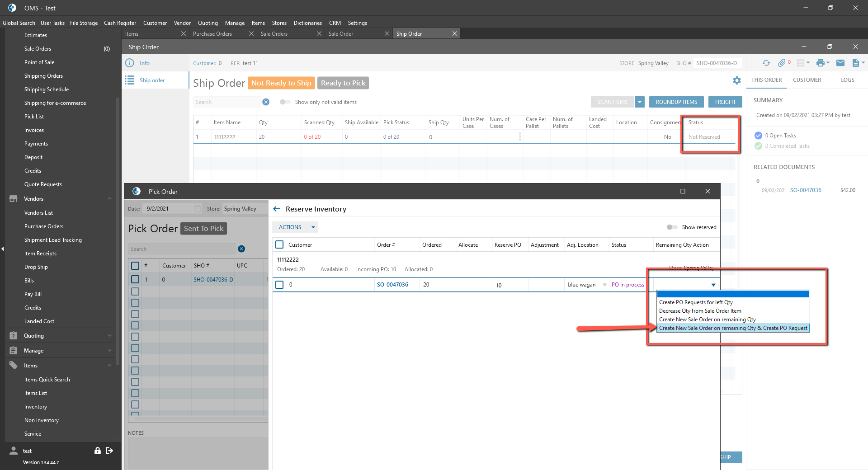Click the refresh icon in Ship Order header
The height and width of the screenshot is (470, 868).
coord(766,63)
